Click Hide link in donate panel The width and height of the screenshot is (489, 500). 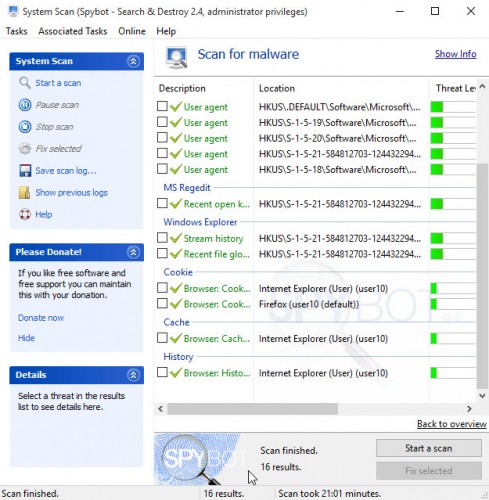pyautogui.click(x=26, y=338)
